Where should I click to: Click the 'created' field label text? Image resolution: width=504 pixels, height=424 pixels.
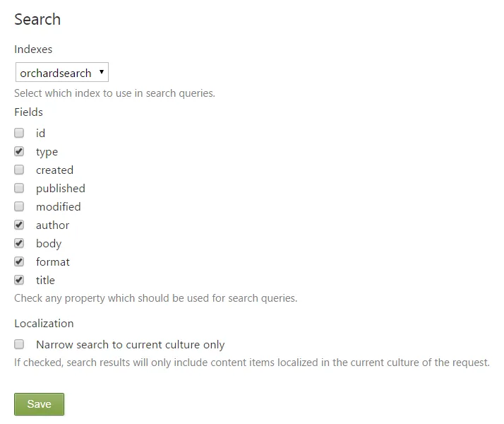click(x=54, y=170)
